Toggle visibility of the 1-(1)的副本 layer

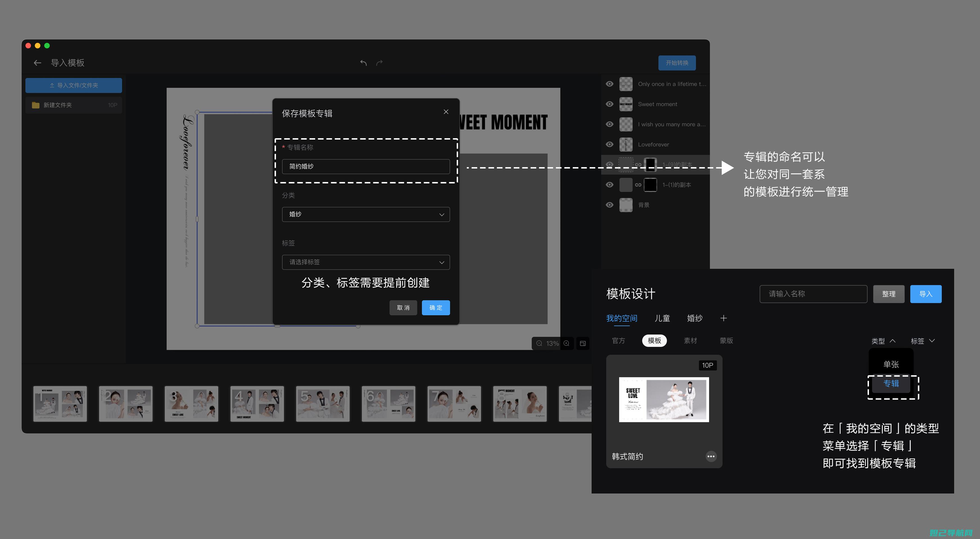coord(610,185)
